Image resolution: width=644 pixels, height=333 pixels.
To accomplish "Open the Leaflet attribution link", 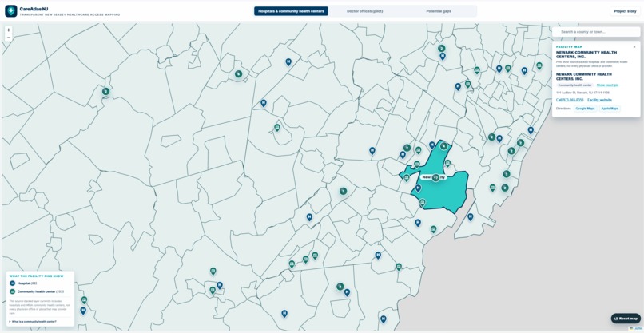I will coord(636,328).
